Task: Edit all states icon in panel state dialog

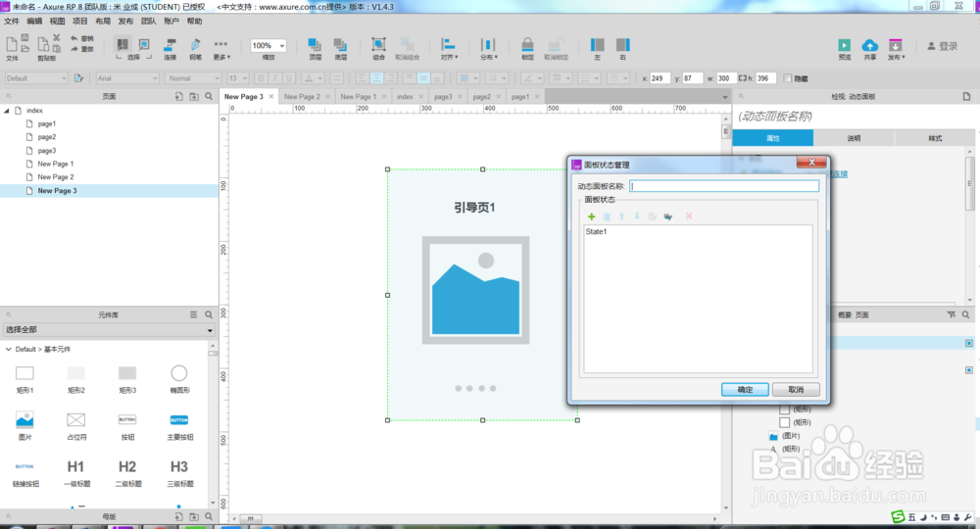Action: 668,216
